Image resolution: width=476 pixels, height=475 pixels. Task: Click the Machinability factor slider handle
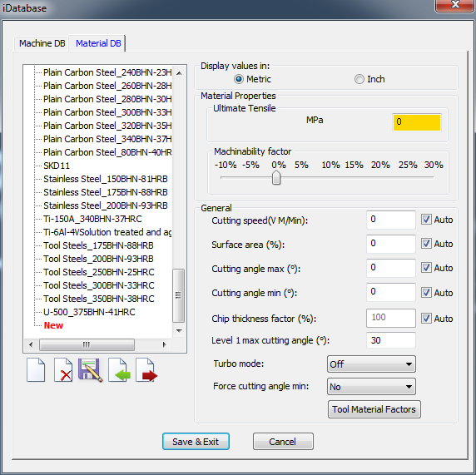click(x=276, y=177)
